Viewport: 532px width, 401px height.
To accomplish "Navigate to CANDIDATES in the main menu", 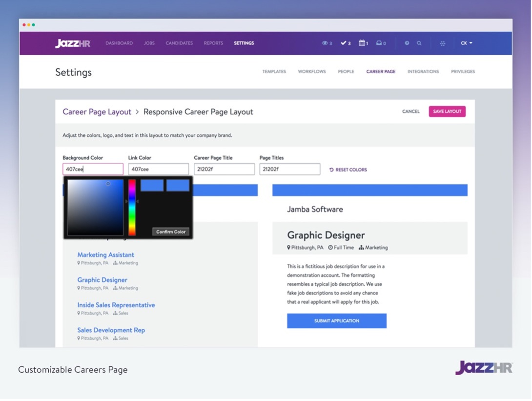I will [179, 43].
